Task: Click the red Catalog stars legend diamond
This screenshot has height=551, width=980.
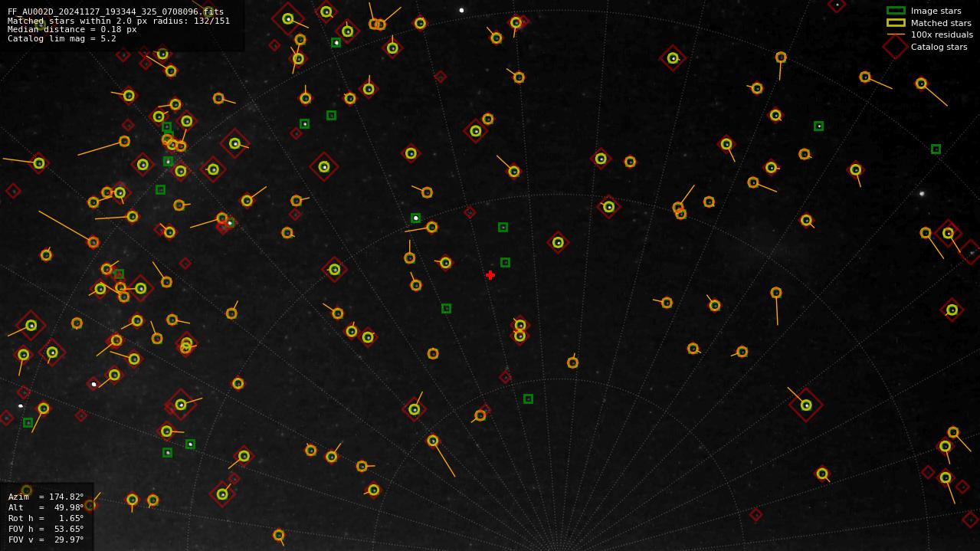Action: 896,47
